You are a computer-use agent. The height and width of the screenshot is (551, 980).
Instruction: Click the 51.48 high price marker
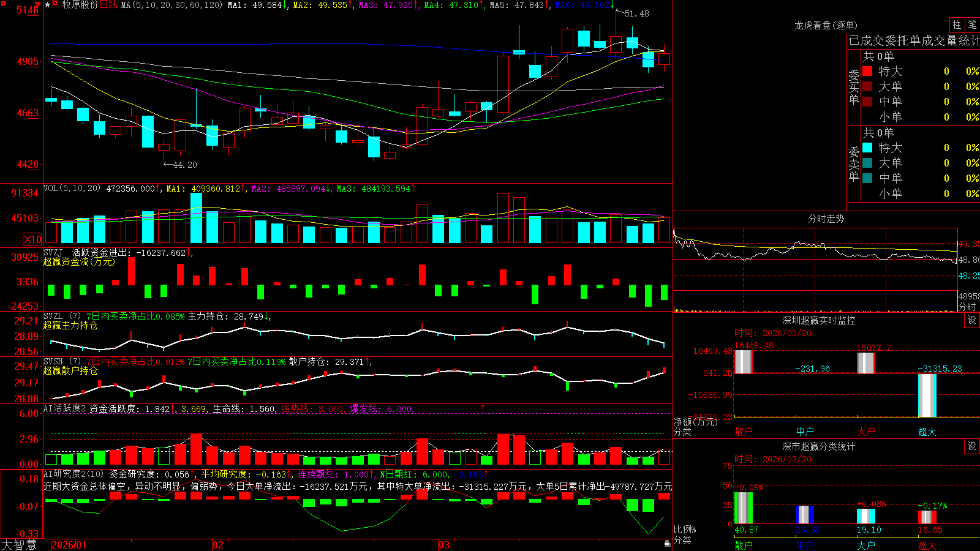pos(637,13)
